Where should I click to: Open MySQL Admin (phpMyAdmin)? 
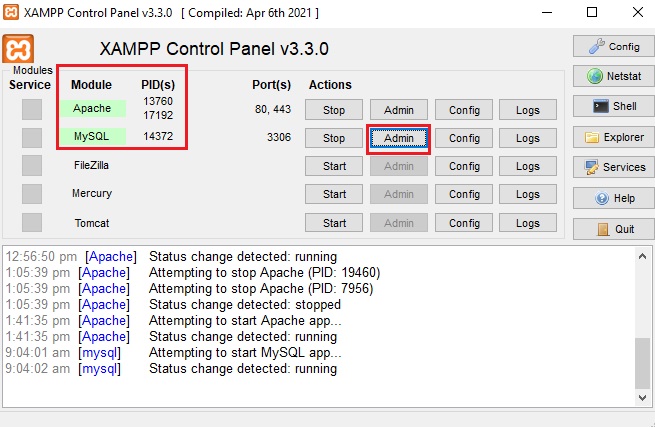(399, 138)
